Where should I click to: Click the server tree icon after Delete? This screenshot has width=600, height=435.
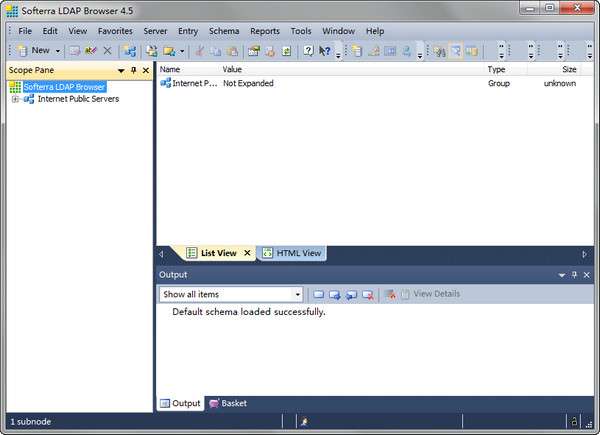[129, 51]
